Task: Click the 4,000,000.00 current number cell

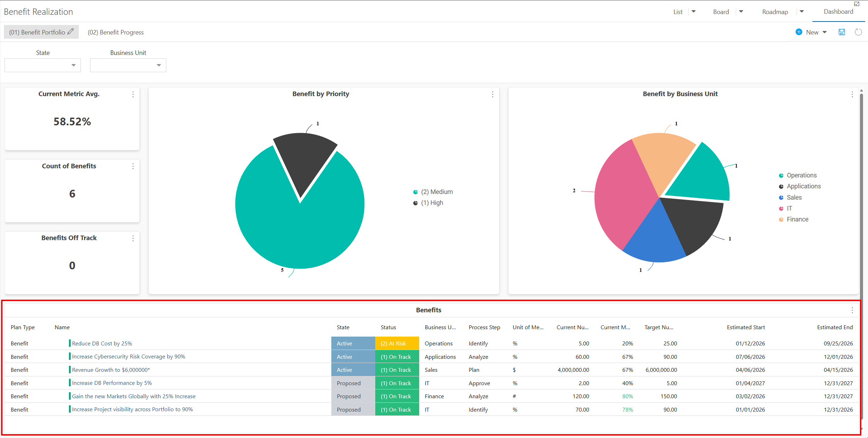Action: 573,370
